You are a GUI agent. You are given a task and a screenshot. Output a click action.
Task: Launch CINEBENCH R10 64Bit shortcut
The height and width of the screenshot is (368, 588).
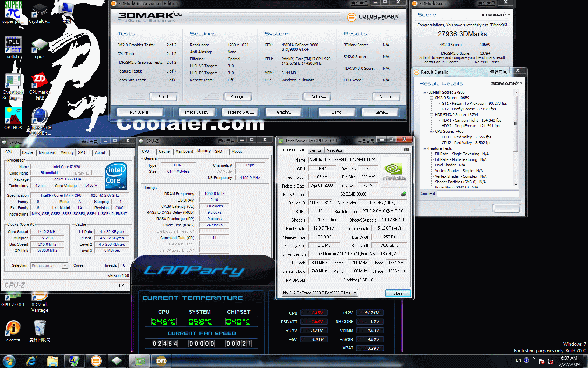[40, 122]
